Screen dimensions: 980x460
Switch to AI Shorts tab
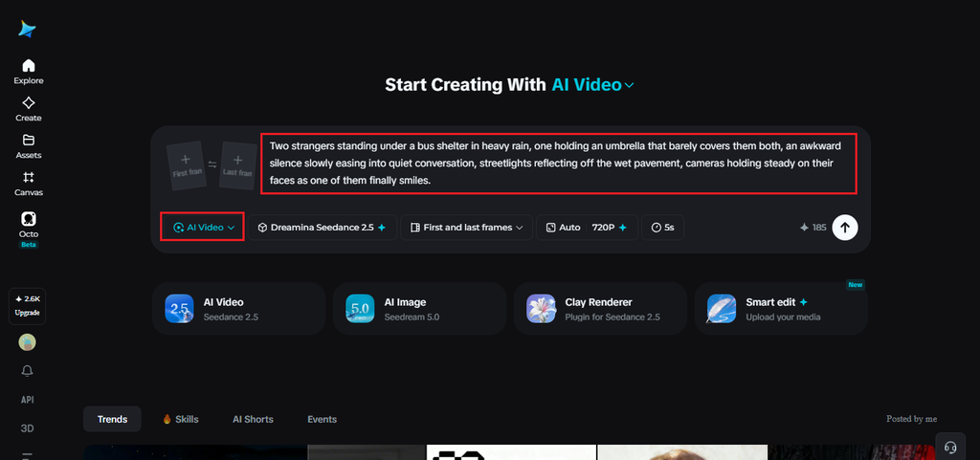(x=253, y=420)
